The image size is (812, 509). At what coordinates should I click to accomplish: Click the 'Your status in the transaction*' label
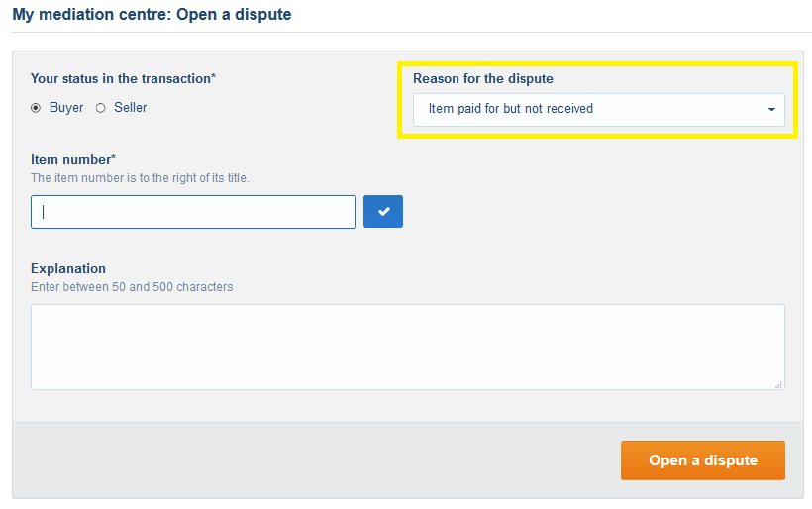pyautogui.click(x=123, y=78)
